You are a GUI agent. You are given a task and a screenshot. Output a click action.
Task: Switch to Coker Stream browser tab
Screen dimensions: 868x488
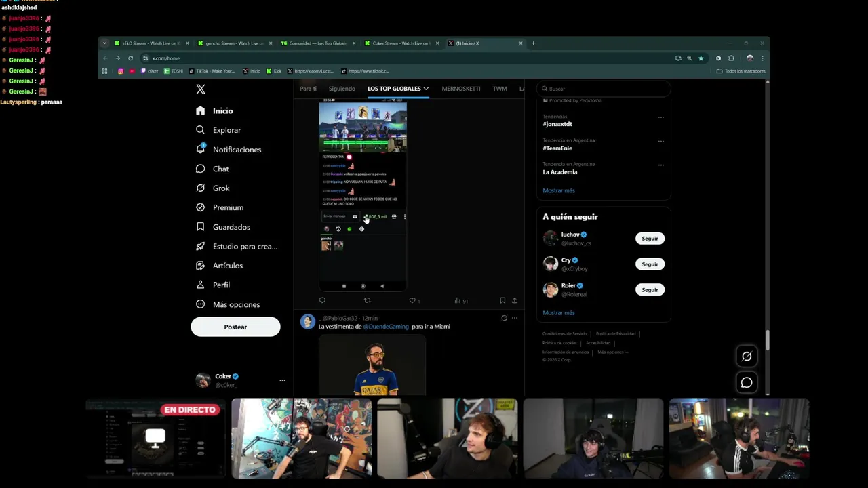(x=401, y=43)
